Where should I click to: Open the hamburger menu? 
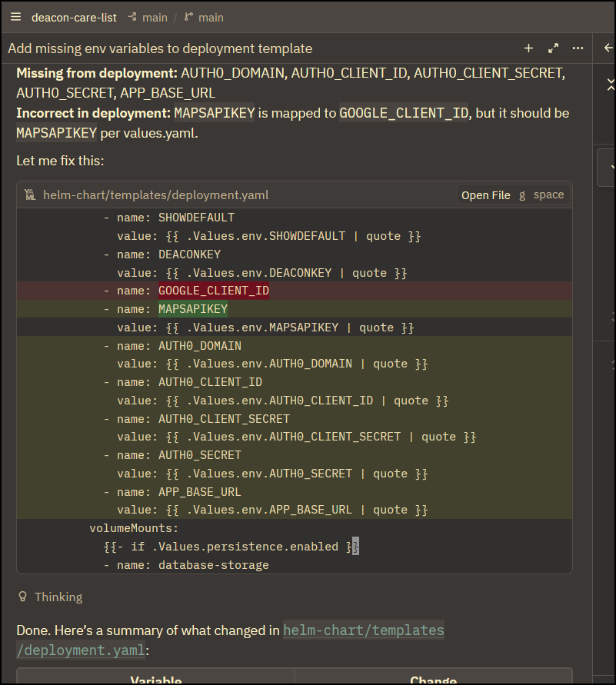tap(15, 17)
